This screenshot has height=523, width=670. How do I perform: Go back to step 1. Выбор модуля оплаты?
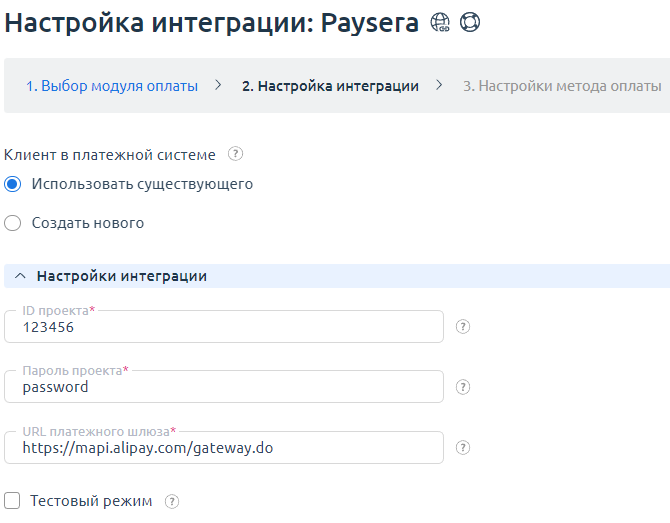click(x=112, y=86)
